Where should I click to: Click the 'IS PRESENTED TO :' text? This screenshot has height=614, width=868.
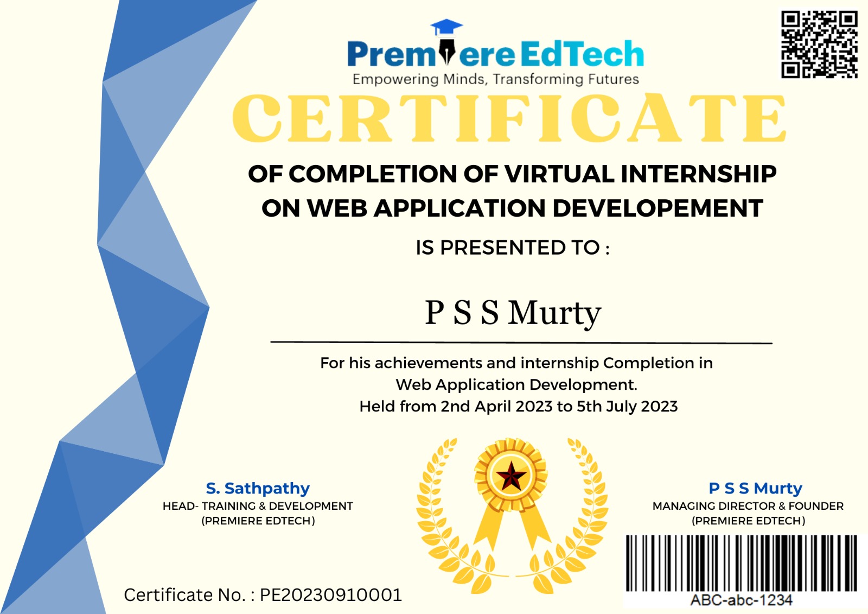click(513, 248)
